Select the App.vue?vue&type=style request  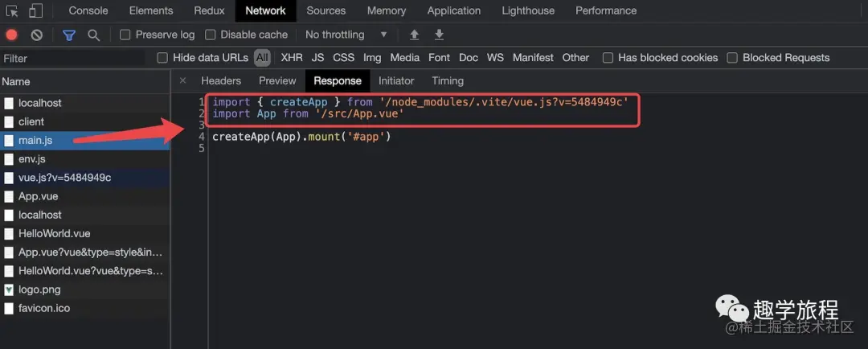pyautogui.click(x=84, y=253)
